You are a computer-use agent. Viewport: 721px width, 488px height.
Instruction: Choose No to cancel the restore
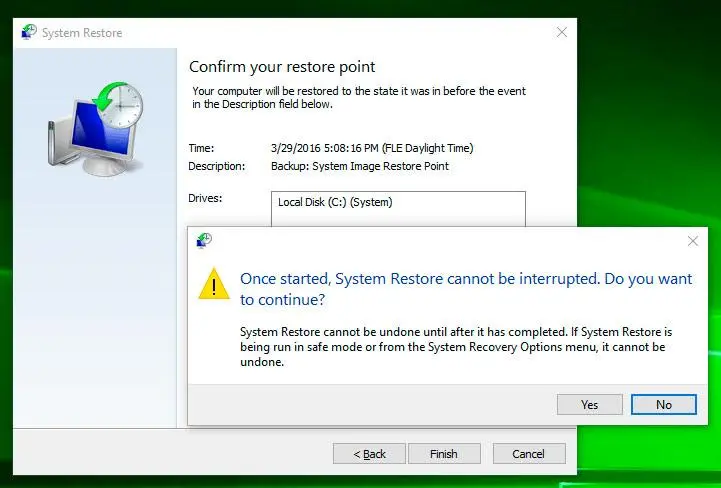(x=663, y=404)
